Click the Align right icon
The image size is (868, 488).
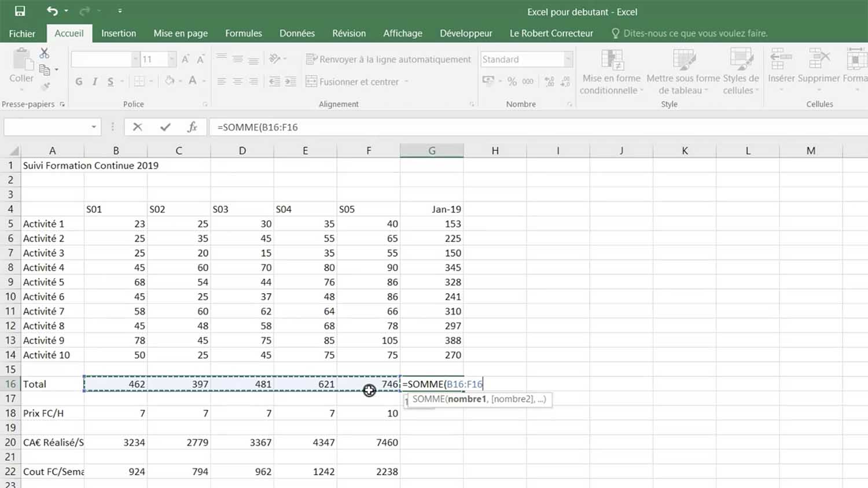[253, 82]
